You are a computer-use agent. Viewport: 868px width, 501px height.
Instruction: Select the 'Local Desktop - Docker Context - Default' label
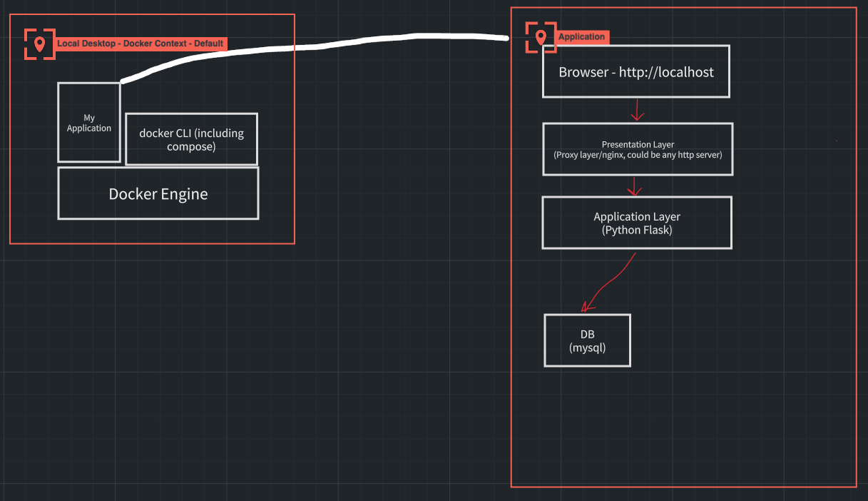(x=141, y=44)
